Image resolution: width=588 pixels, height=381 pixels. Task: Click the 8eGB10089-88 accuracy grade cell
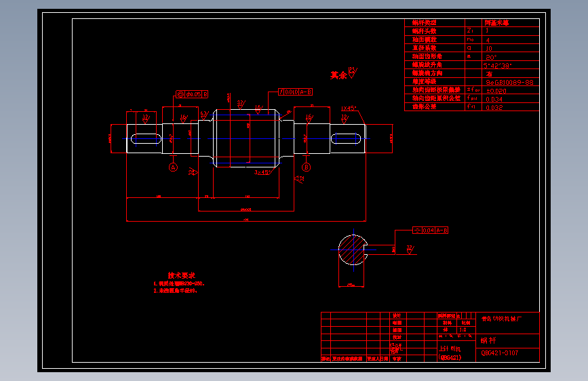click(509, 82)
